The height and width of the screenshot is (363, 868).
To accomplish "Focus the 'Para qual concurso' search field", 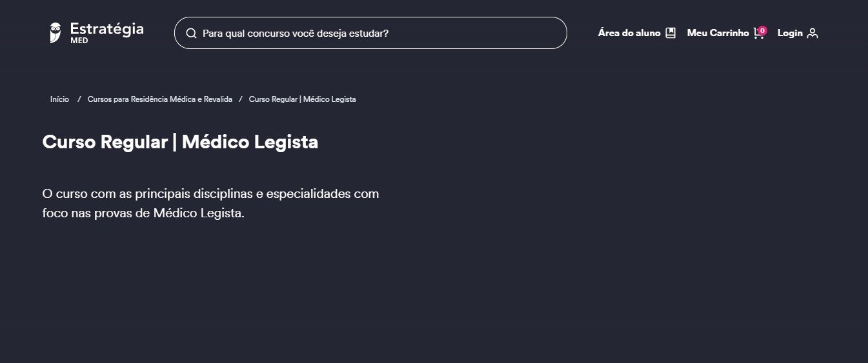I will 374,33.
